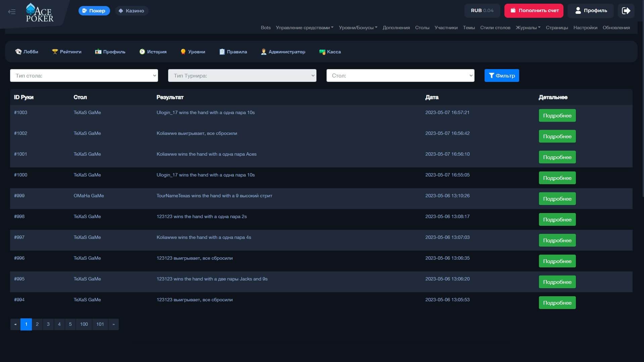Click the logout icon in header
The width and height of the screenshot is (644, 362).
point(626,11)
